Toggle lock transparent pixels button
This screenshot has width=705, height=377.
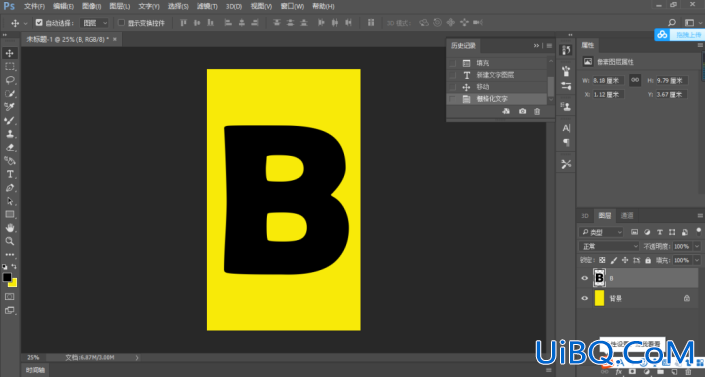pyautogui.click(x=602, y=260)
